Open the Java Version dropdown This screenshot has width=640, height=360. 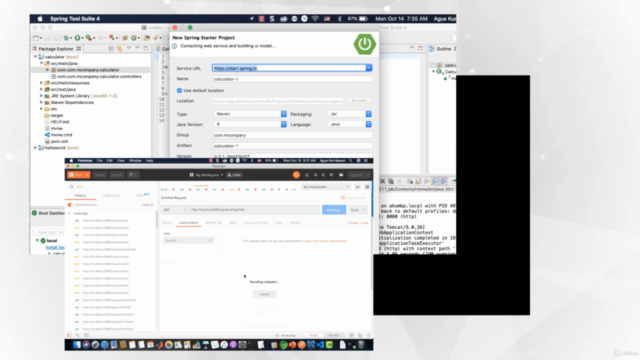[x=250, y=124]
